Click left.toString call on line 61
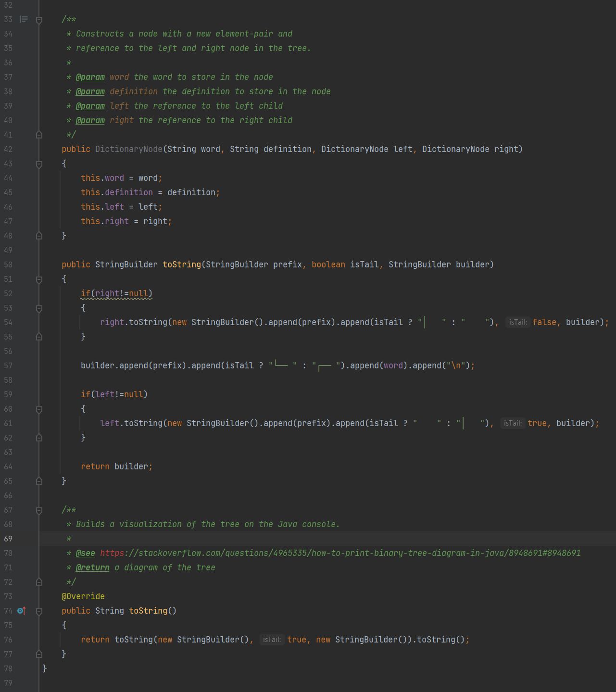Screen dimensions: 616x692 131,423
